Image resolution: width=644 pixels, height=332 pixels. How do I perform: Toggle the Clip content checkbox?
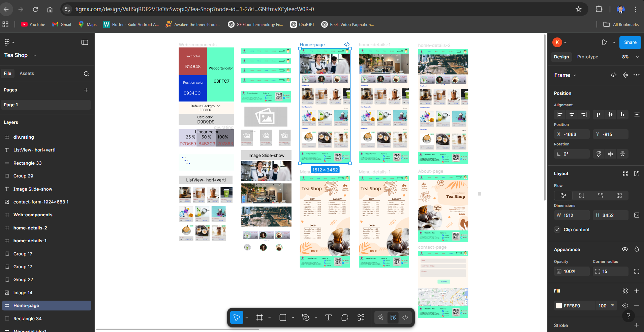[557, 229]
